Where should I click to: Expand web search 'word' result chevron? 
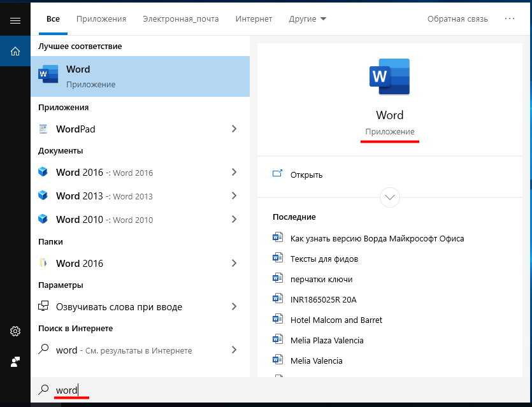click(234, 350)
